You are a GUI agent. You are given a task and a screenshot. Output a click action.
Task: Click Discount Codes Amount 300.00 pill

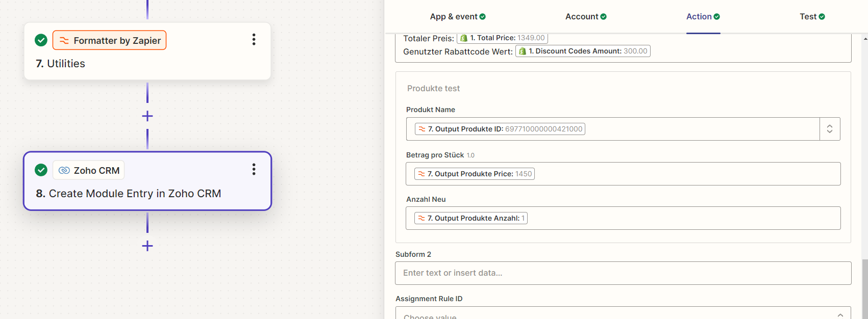coord(583,51)
